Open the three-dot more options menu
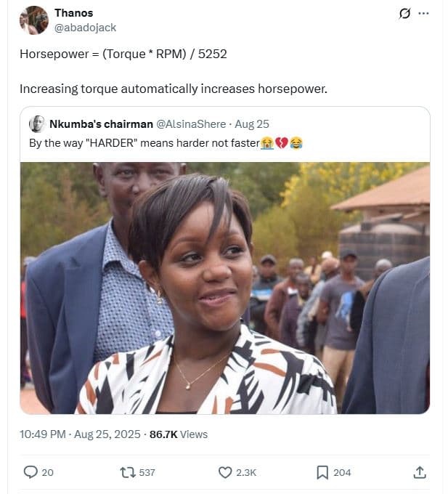Viewport: 448px width, 494px height. 424,14
